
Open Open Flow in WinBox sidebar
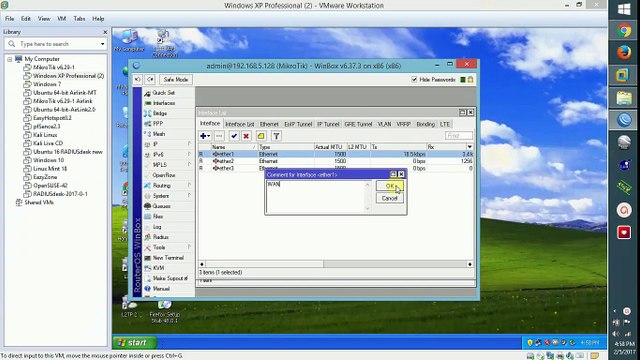point(164,175)
